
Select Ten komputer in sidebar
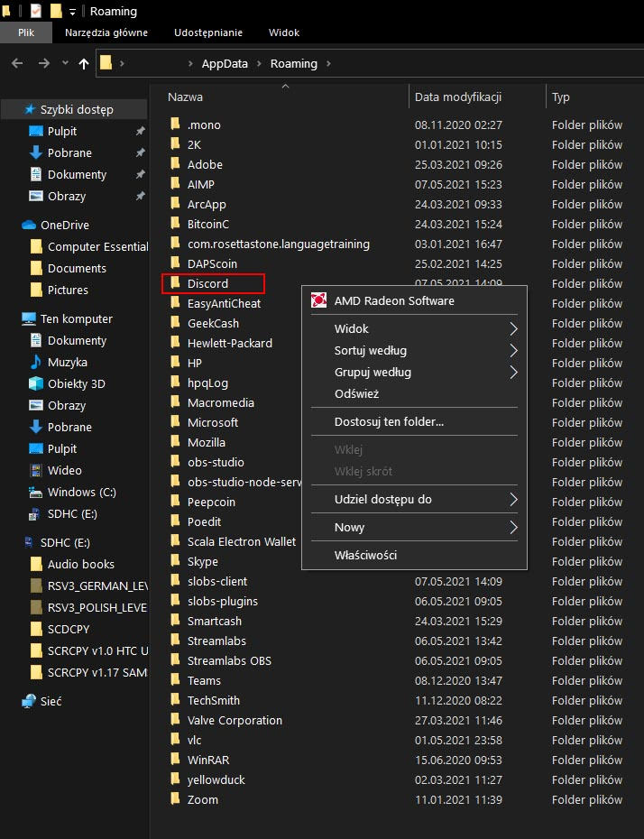[77, 318]
